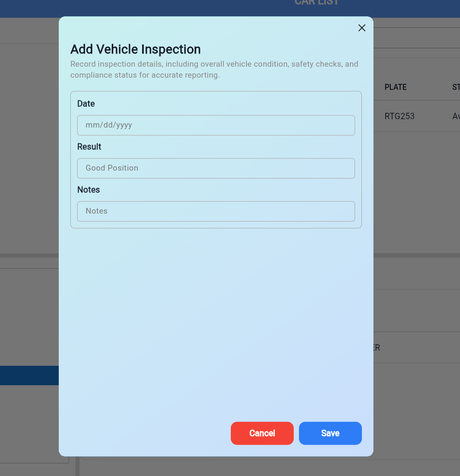Click the Add Vehicle Inspection heading

(x=135, y=49)
